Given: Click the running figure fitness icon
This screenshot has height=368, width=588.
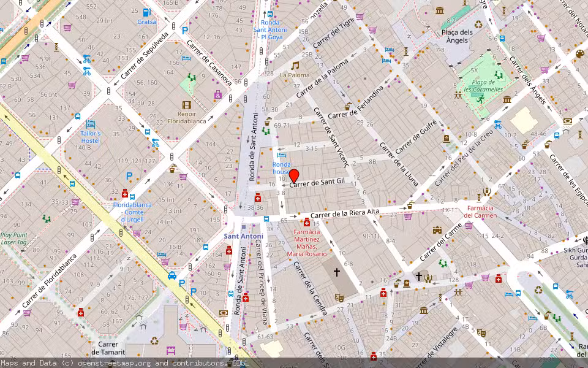Looking at the screenshot, I should (x=480, y=99).
